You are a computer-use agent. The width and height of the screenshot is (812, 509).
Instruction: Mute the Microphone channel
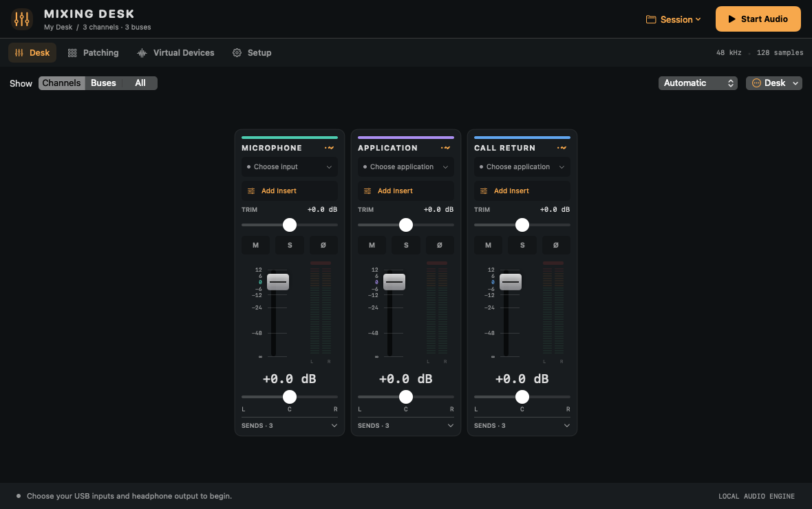(x=255, y=245)
